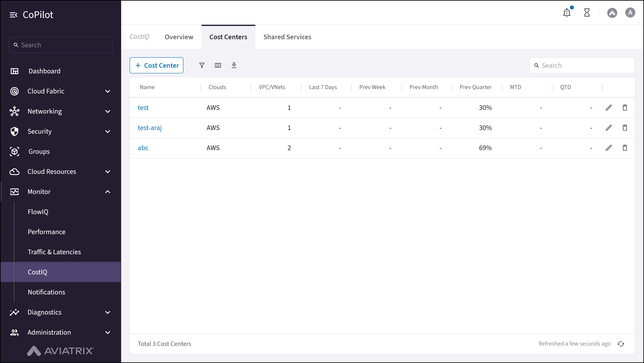
Task: Open the test-araj cost center link
Action: point(150,128)
